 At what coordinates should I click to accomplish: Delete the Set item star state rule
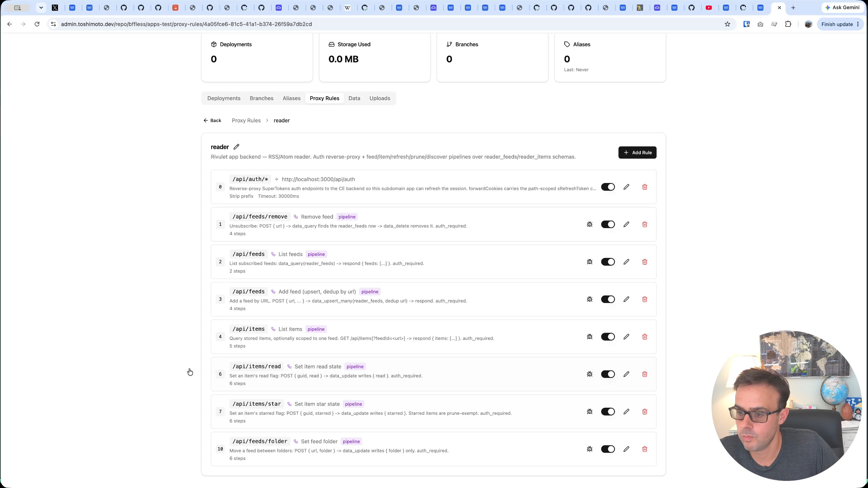pos(645,412)
